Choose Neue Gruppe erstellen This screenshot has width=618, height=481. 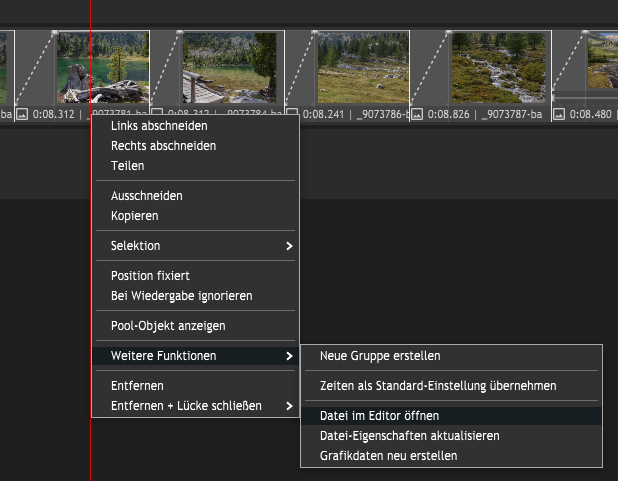[451, 356]
